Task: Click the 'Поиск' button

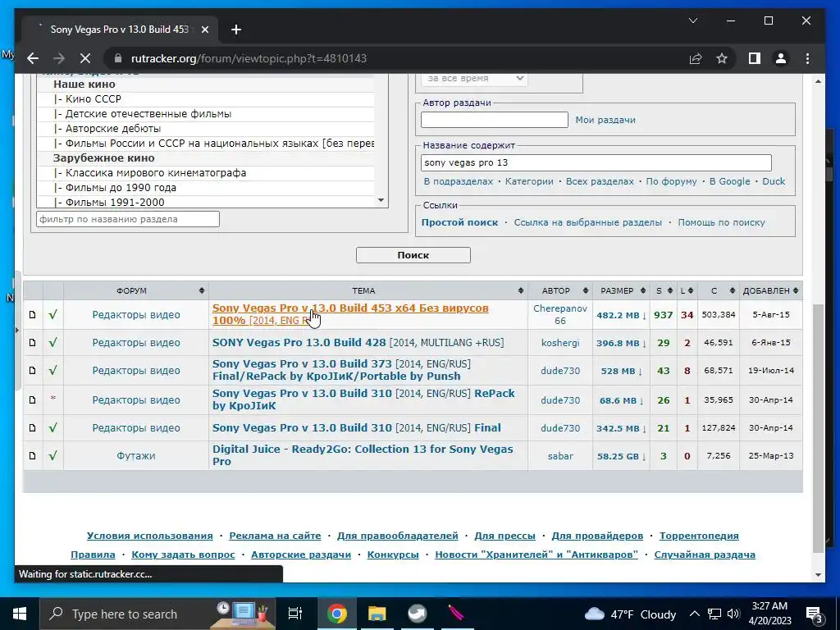Action: [413, 255]
